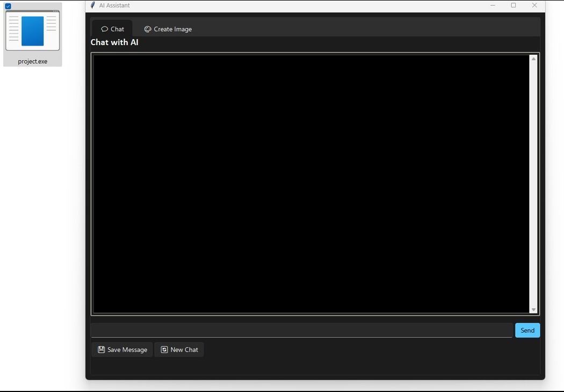This screenshot has height=392, width=564.
Task: Click the speech bubble icon on Chat tab
Action: pyautogui.click(x=104, y=29)
